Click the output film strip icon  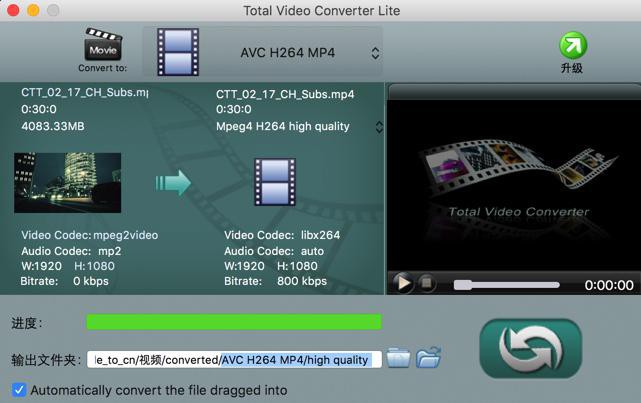[x=275, y=182]
